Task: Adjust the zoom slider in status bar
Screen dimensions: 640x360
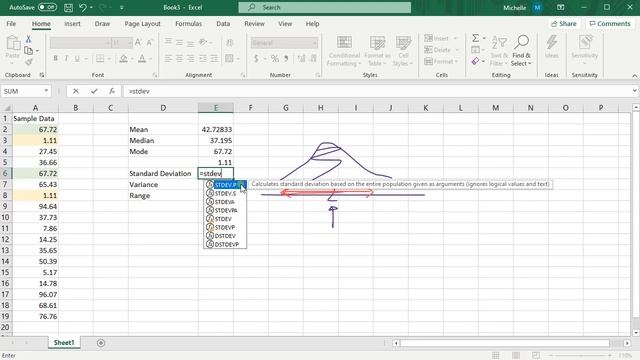Action: click(580, 356)
